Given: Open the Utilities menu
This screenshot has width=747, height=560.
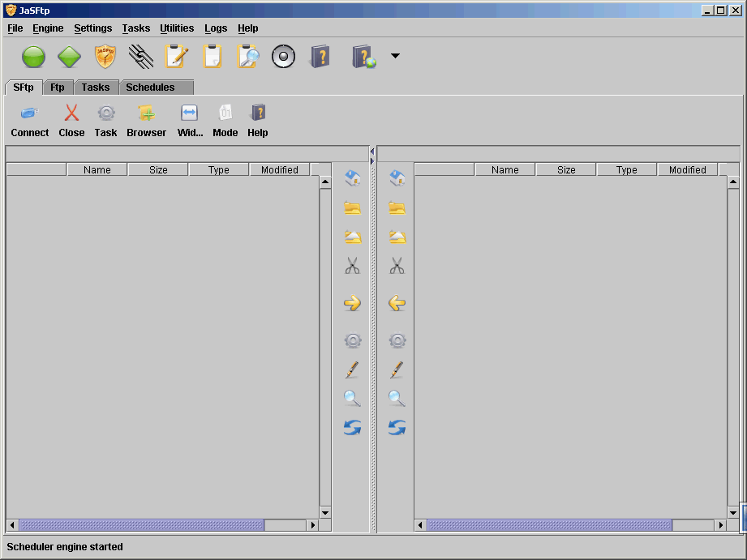Looking at the screenshot, I should tap(178, 28).
